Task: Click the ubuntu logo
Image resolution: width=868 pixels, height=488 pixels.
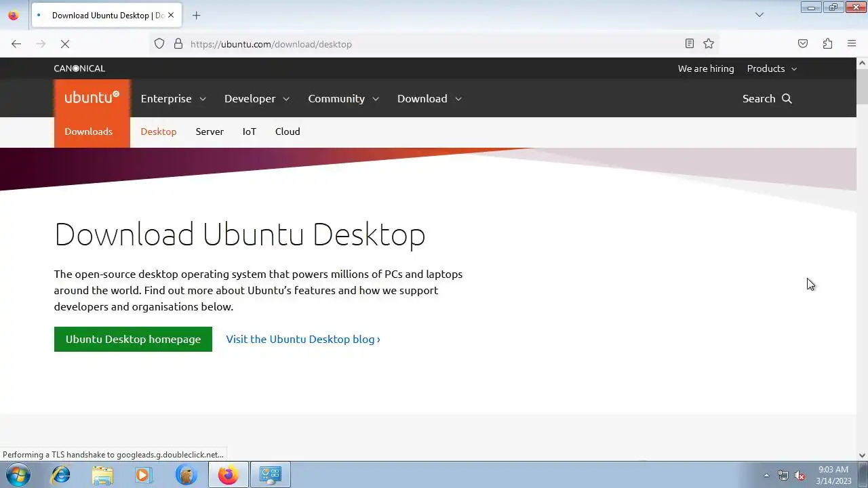Action: click(x=92, y=98)
